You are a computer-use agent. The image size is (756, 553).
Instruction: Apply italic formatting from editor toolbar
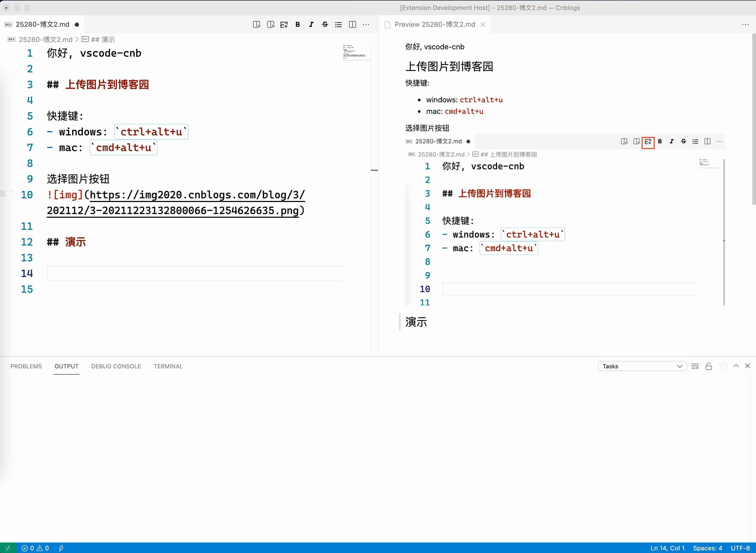pos(311,24)
